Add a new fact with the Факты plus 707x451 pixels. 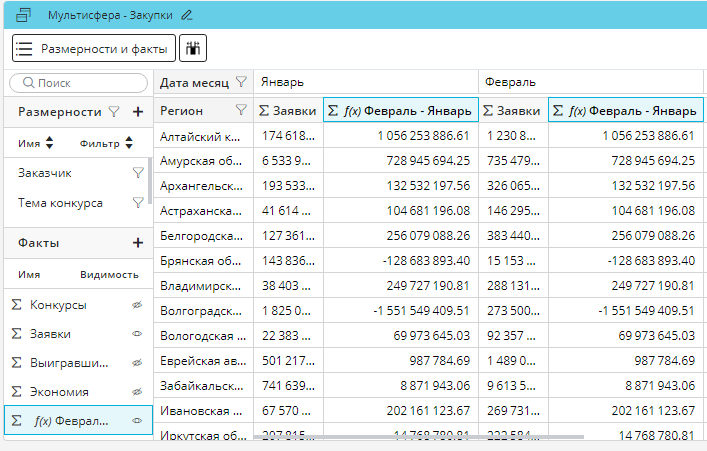tap(138, 243)
